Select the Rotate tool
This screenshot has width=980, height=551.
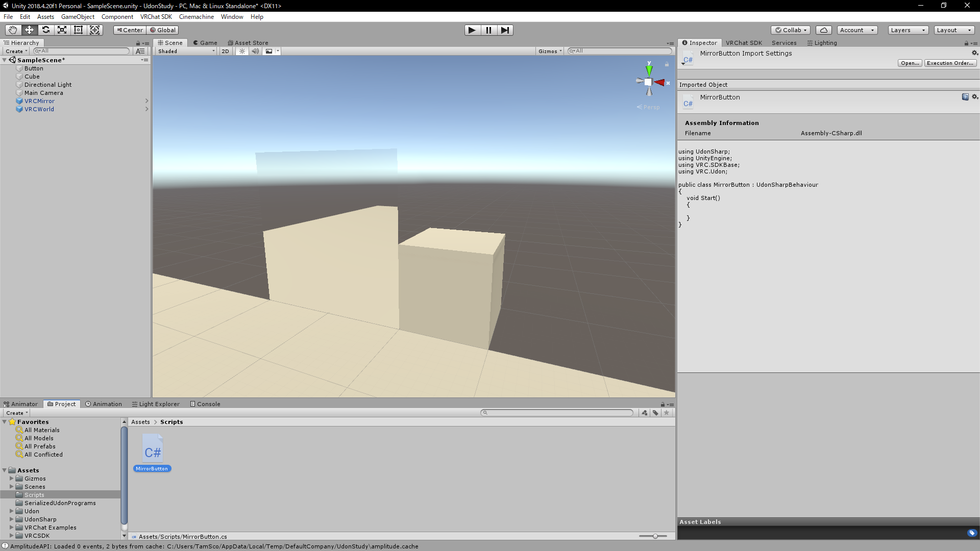(45, 30)
